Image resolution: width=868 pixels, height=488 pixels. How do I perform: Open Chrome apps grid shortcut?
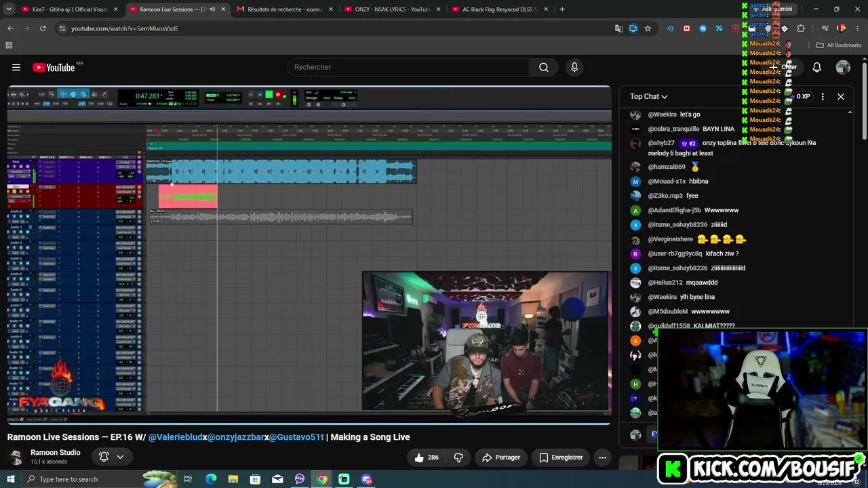[x=9, y=45]
